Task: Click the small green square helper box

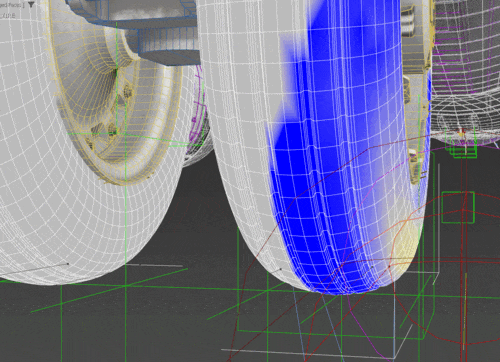Action: pos(458,207)
